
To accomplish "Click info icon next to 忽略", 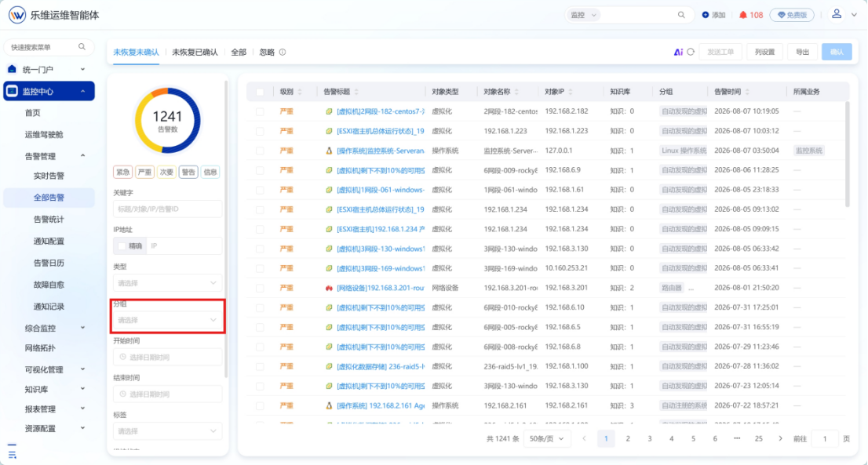I will 283,52.
